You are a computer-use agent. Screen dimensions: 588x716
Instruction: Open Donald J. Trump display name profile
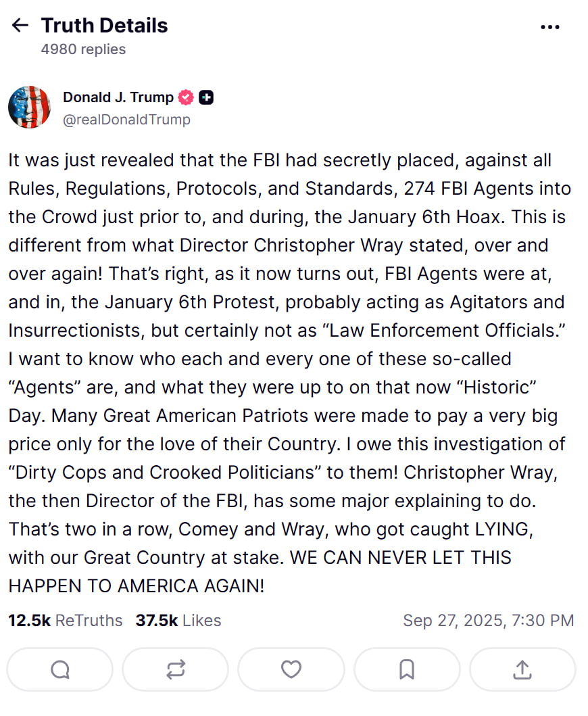coord(118,97)
